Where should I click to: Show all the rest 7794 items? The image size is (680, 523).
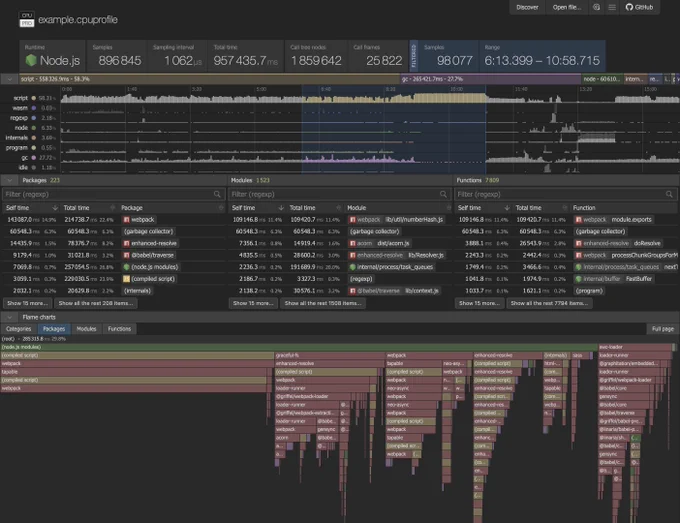click(x=549, y=303)
